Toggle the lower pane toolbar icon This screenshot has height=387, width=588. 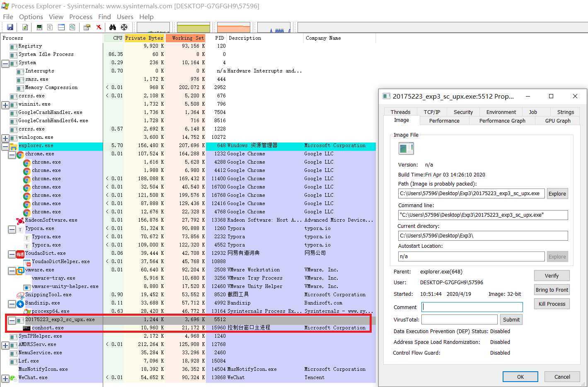(x=61, y=27)
